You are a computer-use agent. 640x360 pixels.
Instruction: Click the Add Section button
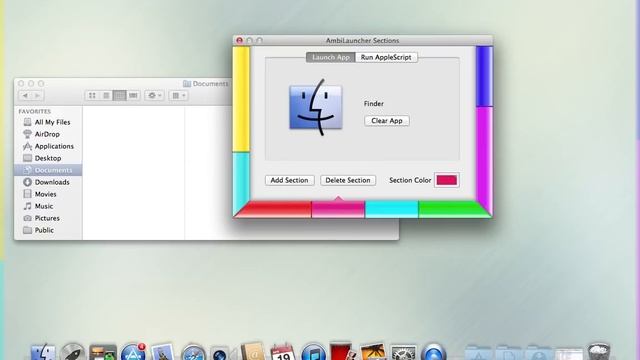(x=289, y=180)
